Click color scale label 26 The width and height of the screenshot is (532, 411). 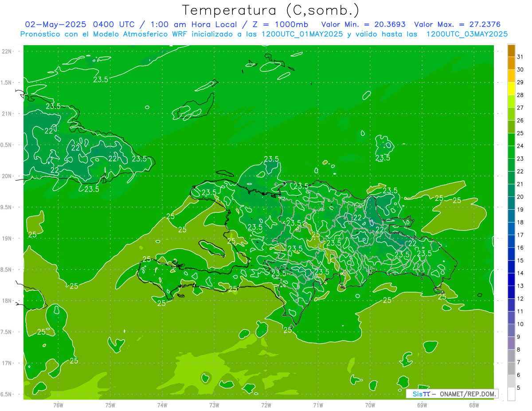pyautogui.click(x=520, y=121)
